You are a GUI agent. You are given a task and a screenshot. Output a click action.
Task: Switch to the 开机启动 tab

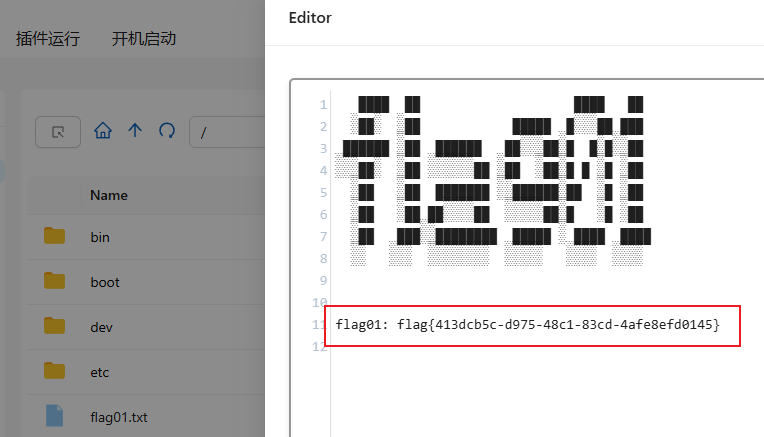point(144,39)
